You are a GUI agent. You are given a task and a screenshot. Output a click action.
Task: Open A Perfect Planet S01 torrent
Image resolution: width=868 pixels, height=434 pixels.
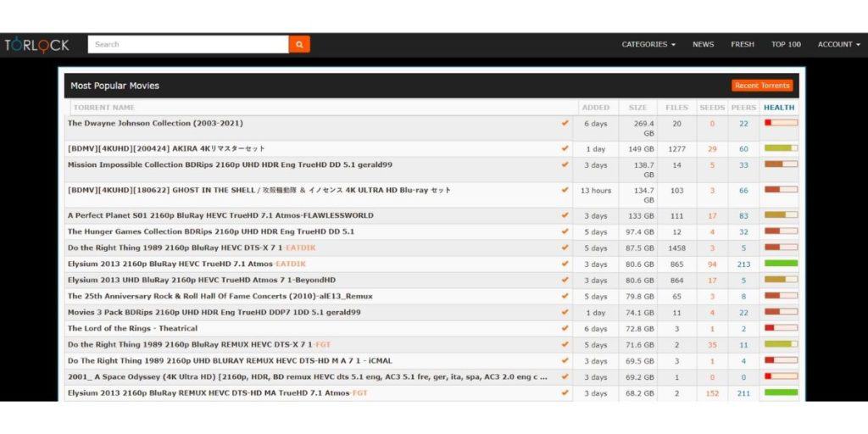tap(220, 215)
